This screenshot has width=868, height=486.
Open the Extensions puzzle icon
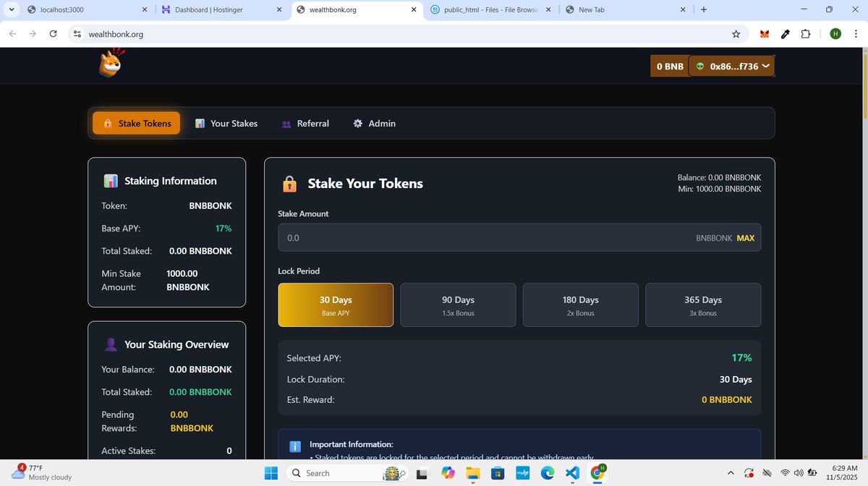click(x=806, y=34)
